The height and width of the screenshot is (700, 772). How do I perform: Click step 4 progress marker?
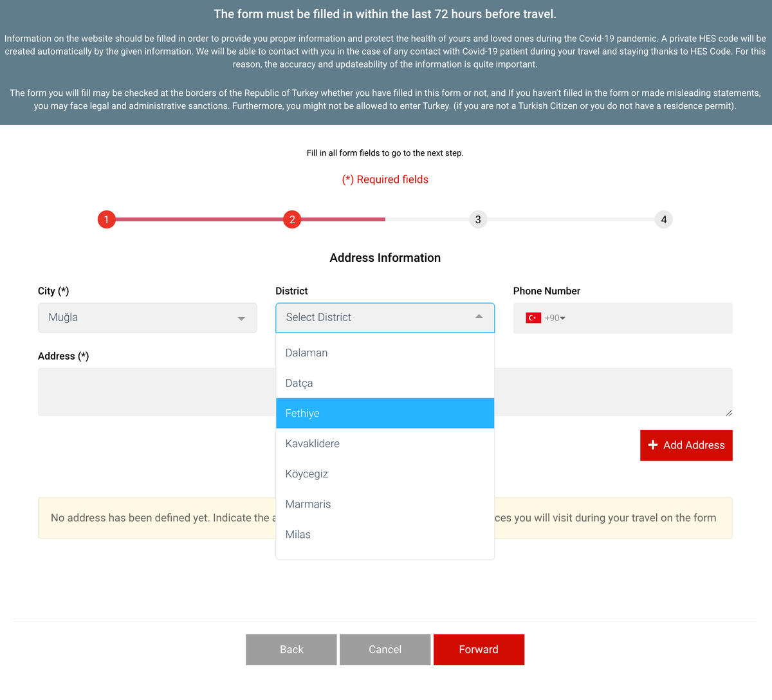click(x=664, y=219)
